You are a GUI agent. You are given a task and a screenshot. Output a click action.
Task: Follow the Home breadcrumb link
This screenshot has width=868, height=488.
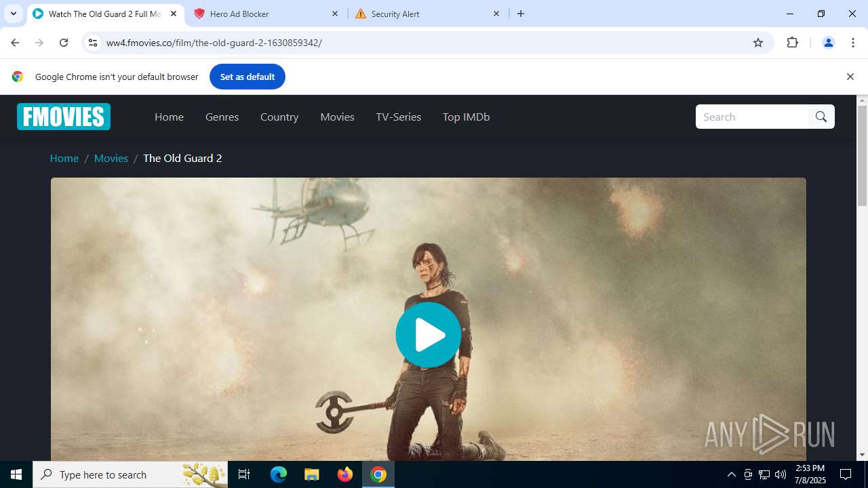[x=64, y=158]
